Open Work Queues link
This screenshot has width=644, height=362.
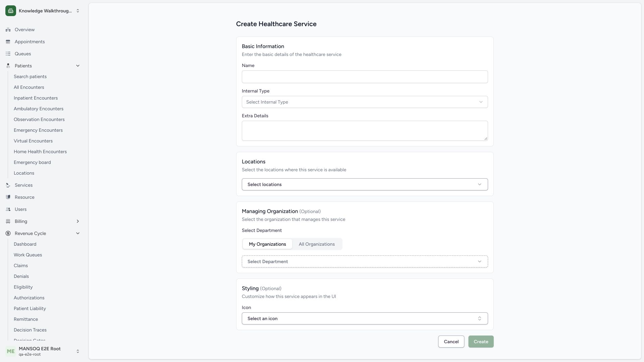tap(28, 255)
